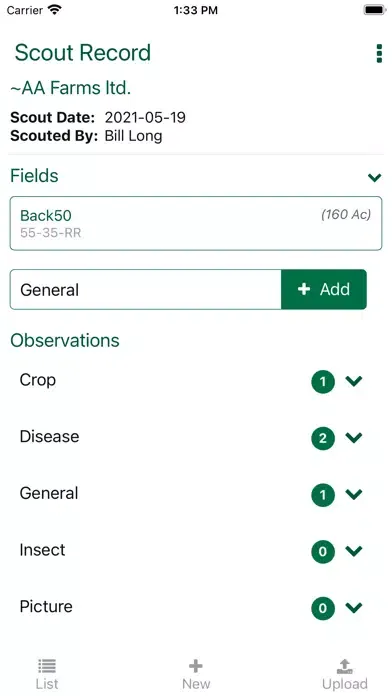Viewport: 392px width, 696px height.
Task: Open the three-dot overflow menu
Action: (379, 54)
